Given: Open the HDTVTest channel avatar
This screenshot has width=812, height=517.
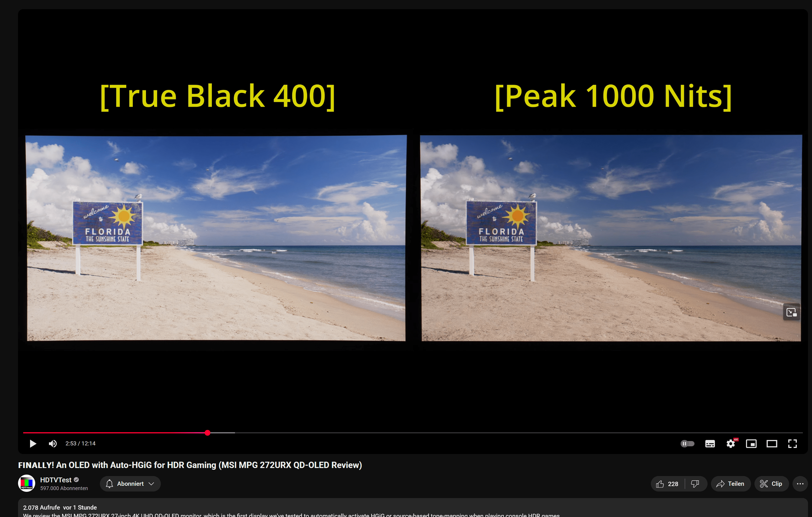Looking at the screenshot, I should pyautogui.click(x=27, y=483).
